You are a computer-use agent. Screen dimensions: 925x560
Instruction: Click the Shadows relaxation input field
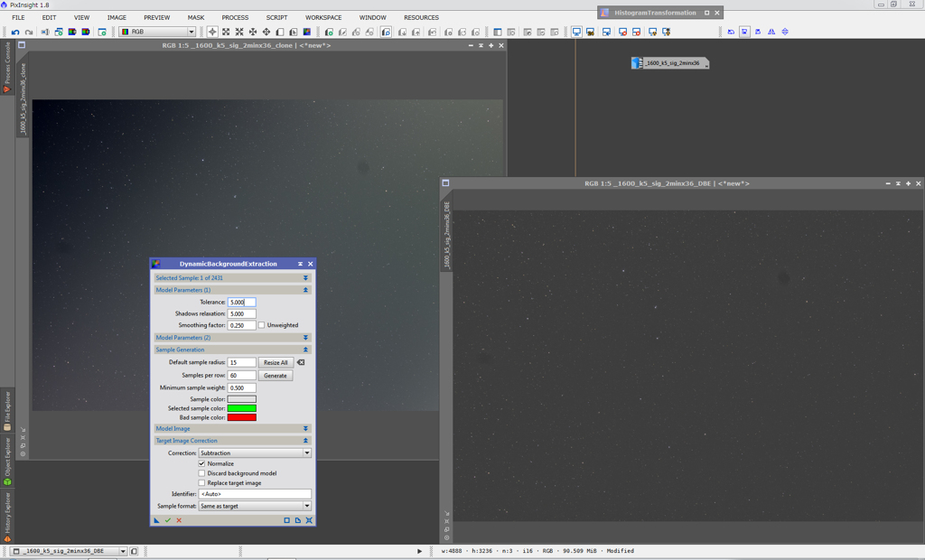242,314
